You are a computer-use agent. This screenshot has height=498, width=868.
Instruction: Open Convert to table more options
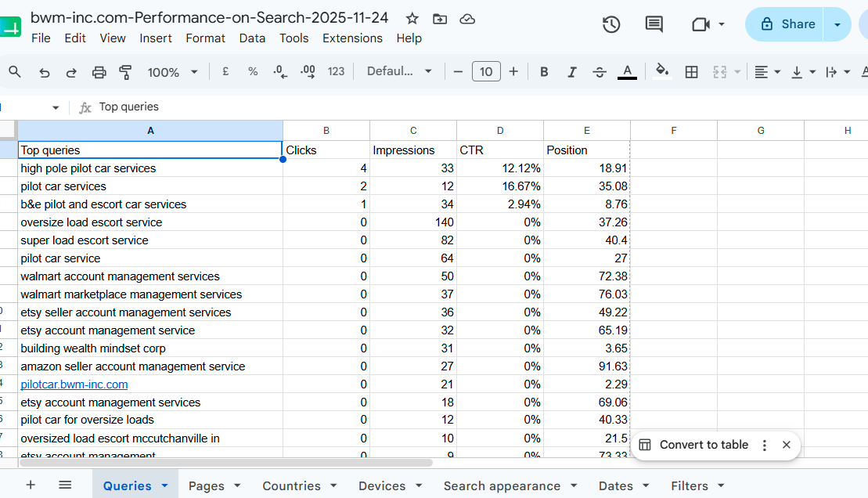click(765, 446)
